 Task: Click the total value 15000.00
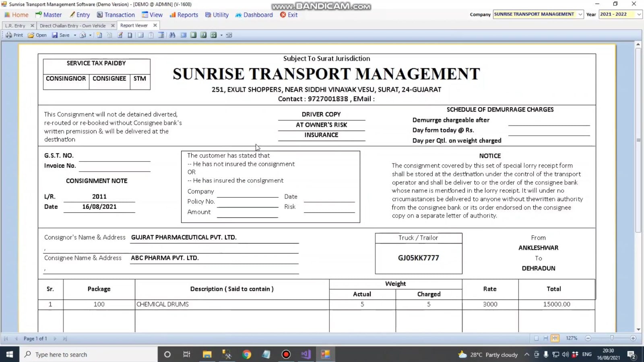point(557,304)
